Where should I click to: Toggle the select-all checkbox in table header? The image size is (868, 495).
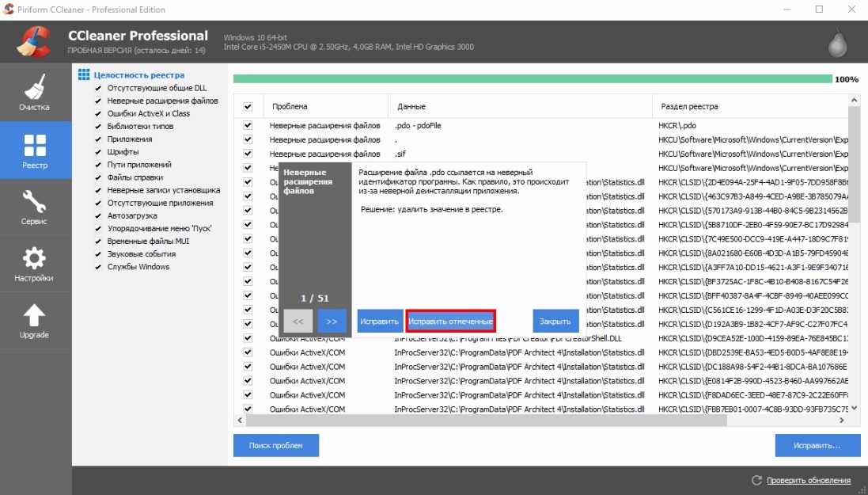pyautogui.click(x=248, y=106)
